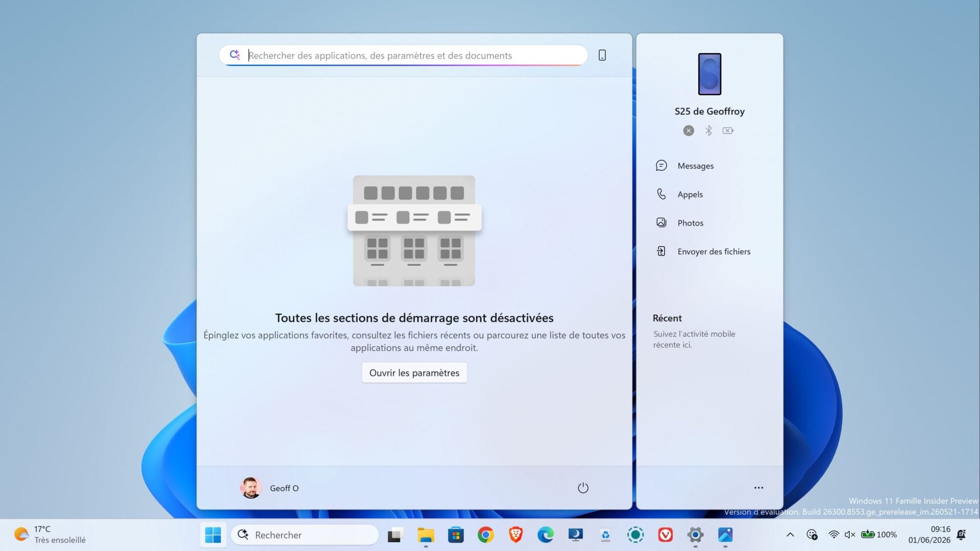980x551 pixels.
Task: Open the weather widget 17°C
Action: (x=50, y=535)
